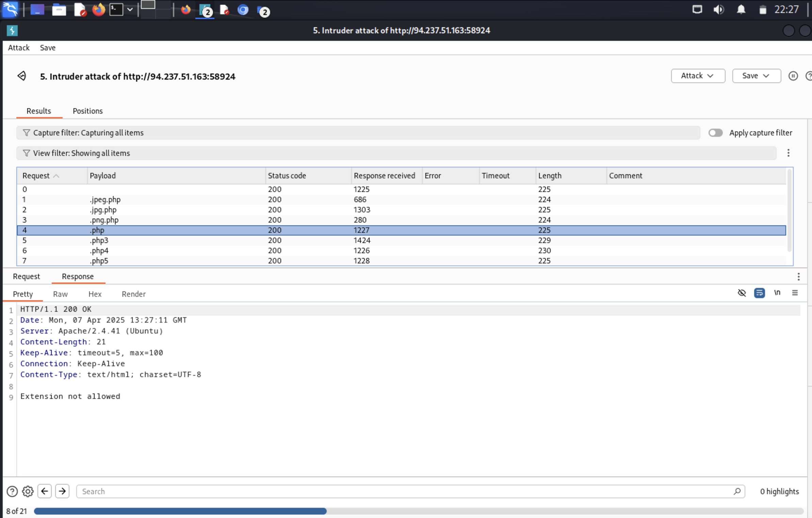Select the Hex view tab

tap(95, 294)
